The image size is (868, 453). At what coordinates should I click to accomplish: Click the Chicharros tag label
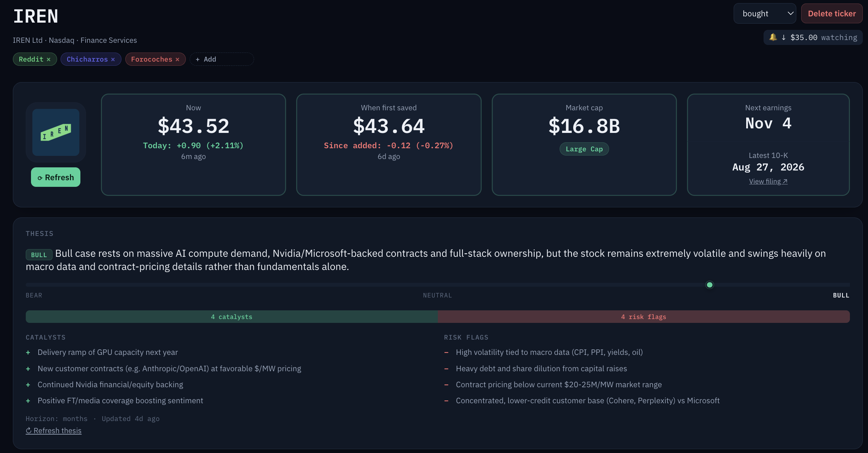[x=87, y=59]
